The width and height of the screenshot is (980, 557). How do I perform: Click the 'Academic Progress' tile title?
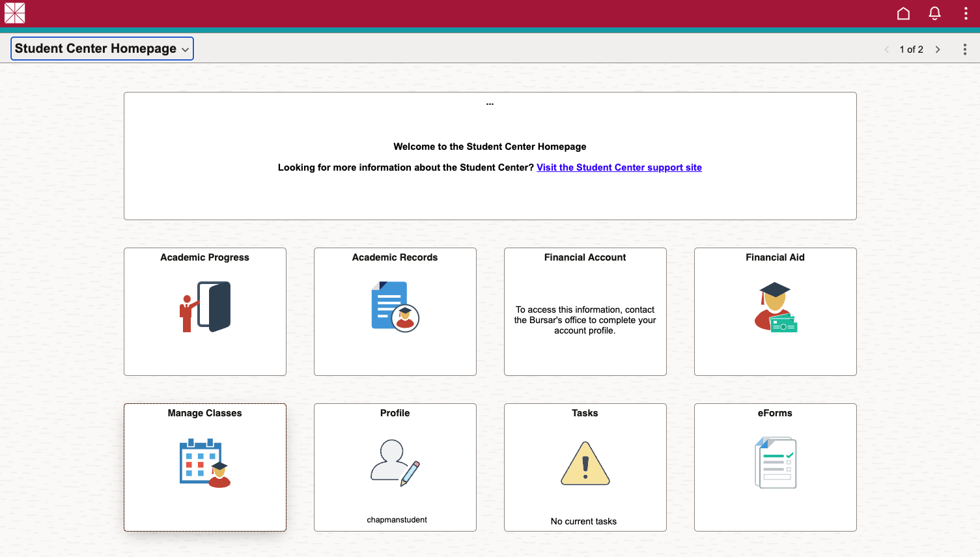point(204,257)
